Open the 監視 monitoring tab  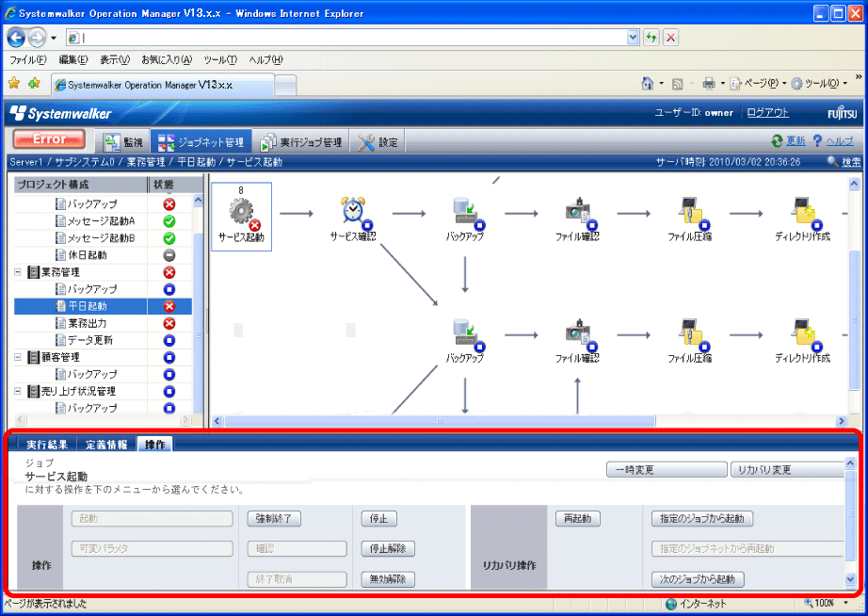pyautogui.click(x=123, y=142)
